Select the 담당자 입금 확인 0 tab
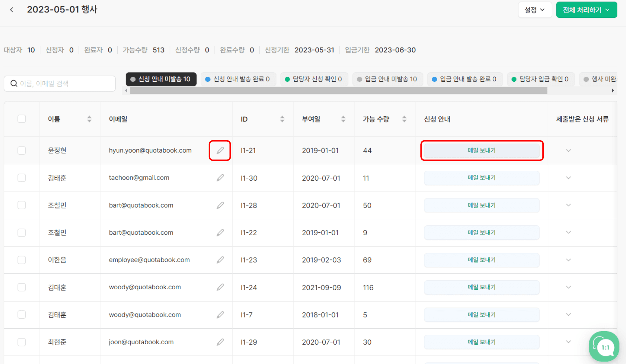626x364 pixels. point(541,79)
